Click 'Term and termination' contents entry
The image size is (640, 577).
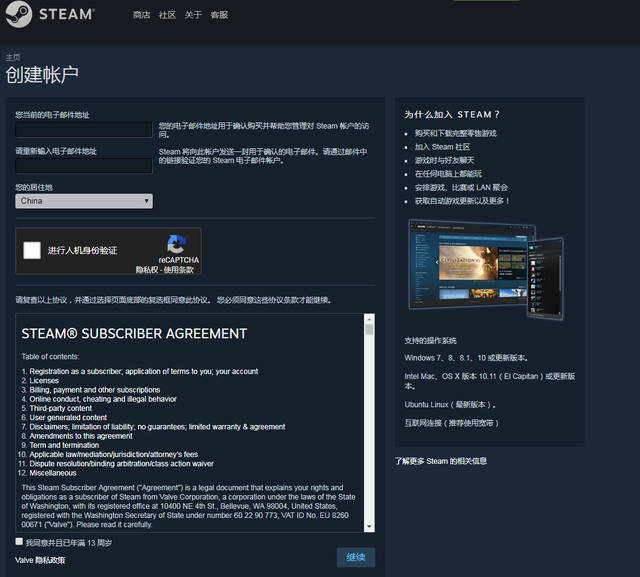pyautogui.click(x=64, y=445)
